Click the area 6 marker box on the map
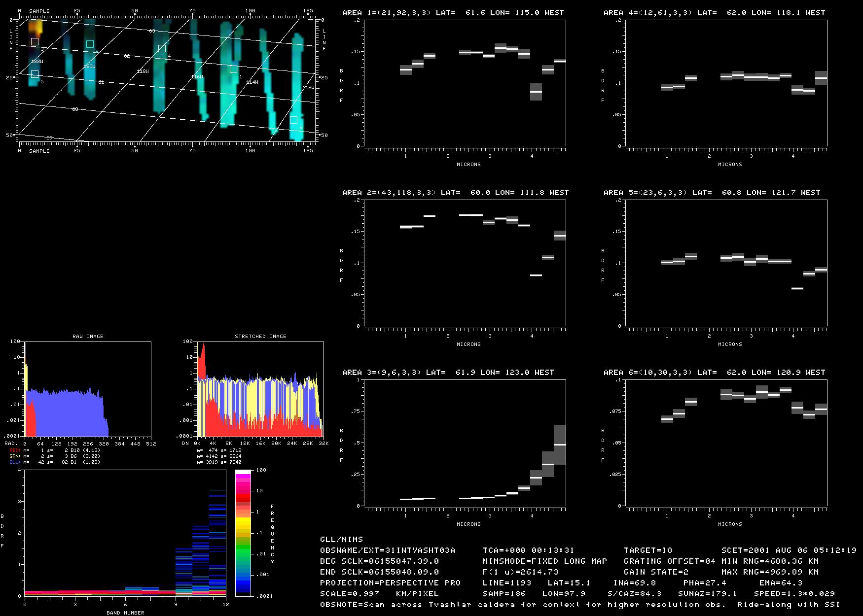Screen dimensions: 863x616 (x=90, y=44)
